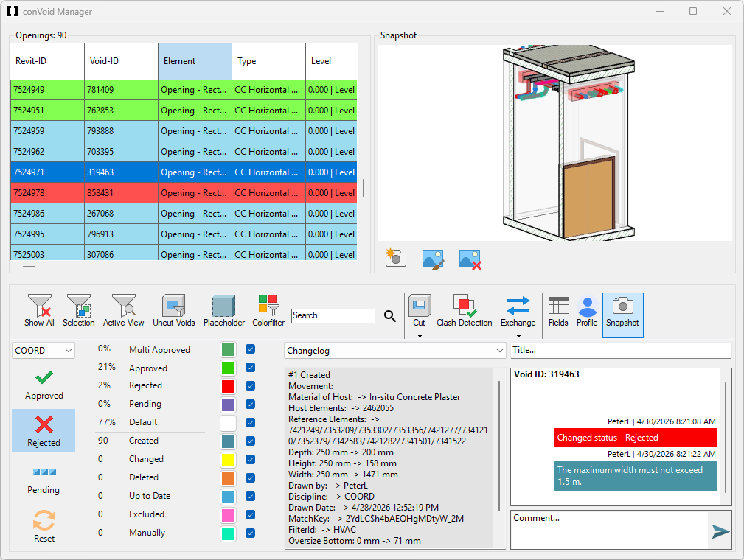Expand the Changelog dropdown
This screenshot has height=560, width=744.
tap(394, 351)
